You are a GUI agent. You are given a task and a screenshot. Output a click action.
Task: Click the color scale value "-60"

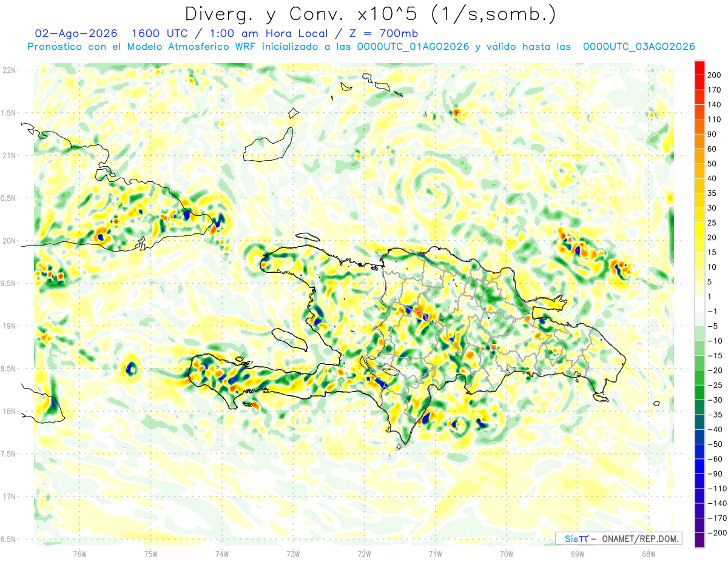715,459
